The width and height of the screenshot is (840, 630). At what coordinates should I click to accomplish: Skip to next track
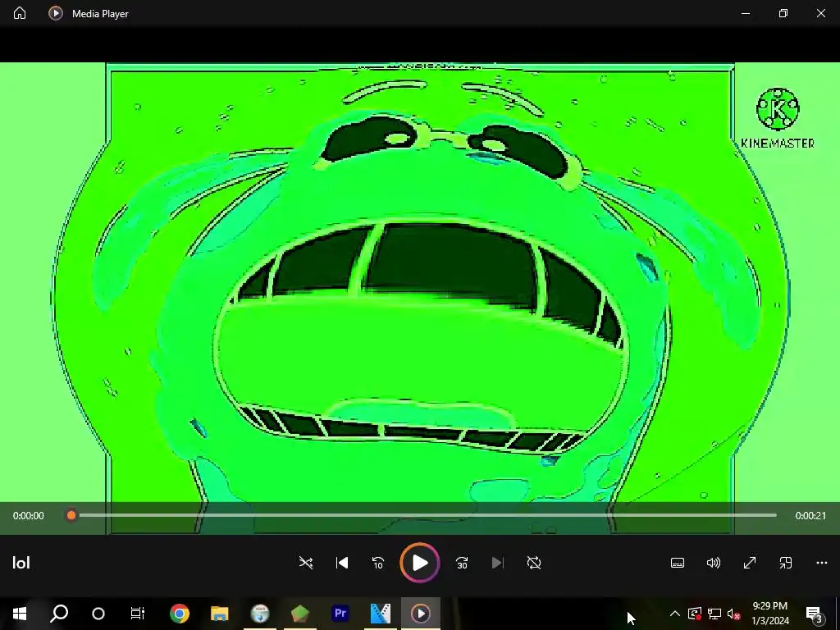click(498, 563)
